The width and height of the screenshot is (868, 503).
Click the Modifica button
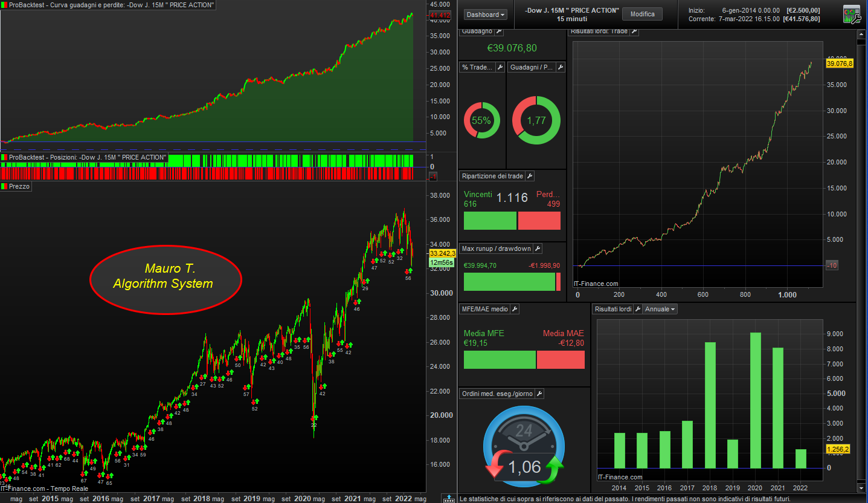point(642,14)
